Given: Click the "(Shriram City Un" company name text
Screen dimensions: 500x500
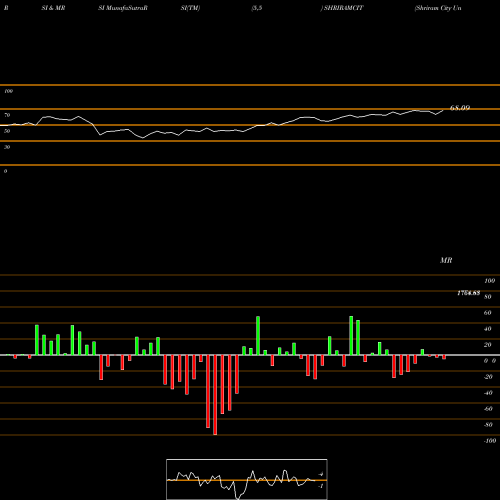Looking at the screenshot, I should (x=438, y=8).
